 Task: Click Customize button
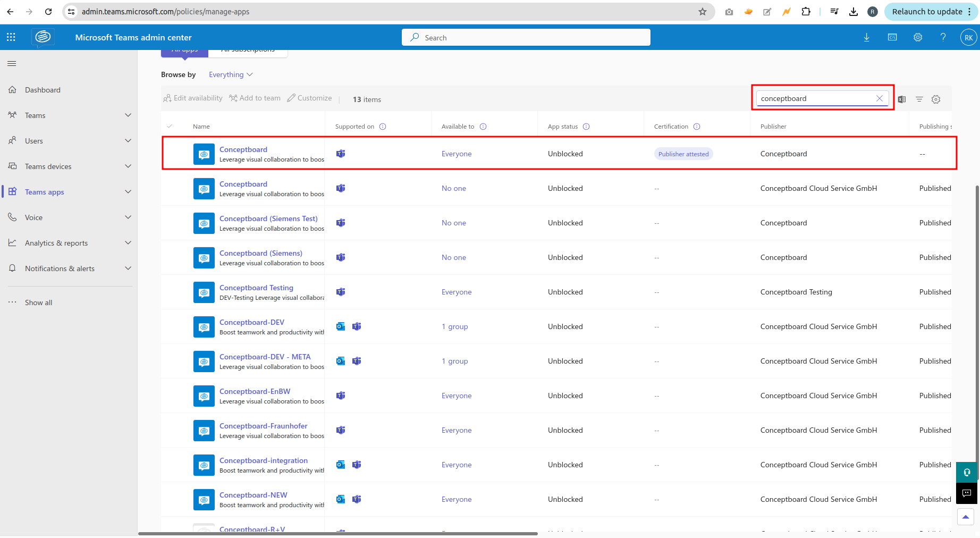click(x=309, y=98)
